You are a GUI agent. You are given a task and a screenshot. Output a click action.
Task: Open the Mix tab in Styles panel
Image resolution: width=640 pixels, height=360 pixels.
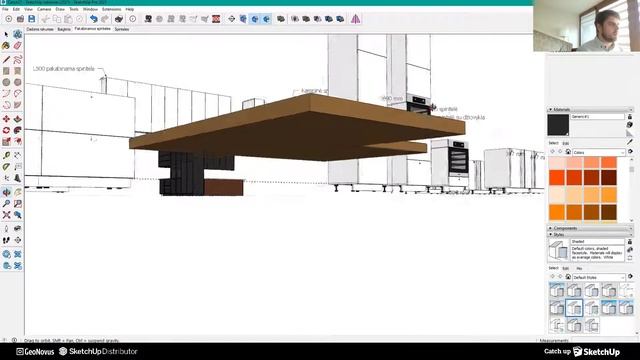(x=579, y=268)
